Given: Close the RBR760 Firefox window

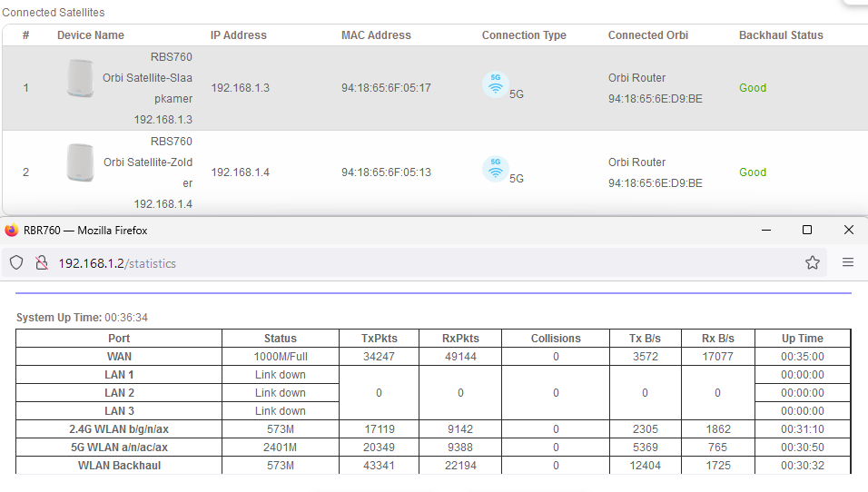Looking at the screenshot, I should click(849, 230).
